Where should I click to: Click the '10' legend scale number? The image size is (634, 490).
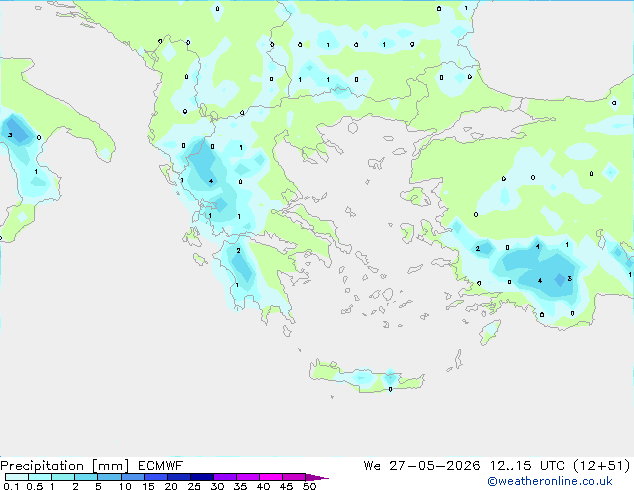[125, 486]
